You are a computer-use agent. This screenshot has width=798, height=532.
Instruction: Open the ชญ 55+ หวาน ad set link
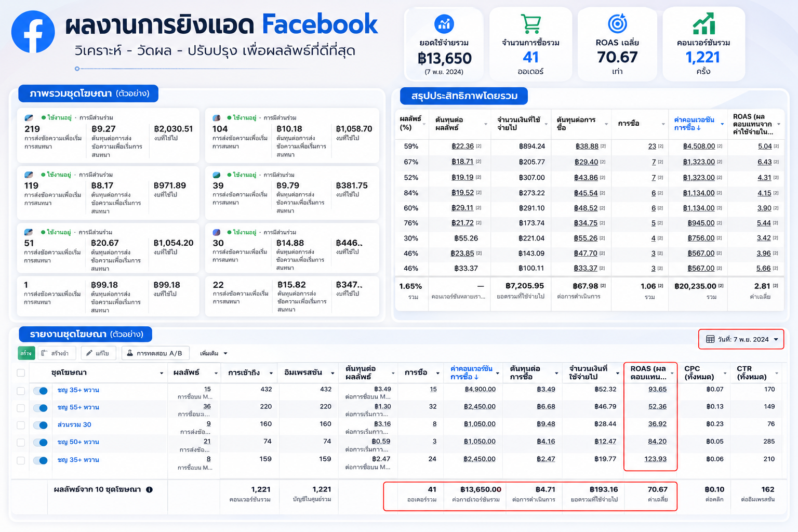click(x=78, y=407)
